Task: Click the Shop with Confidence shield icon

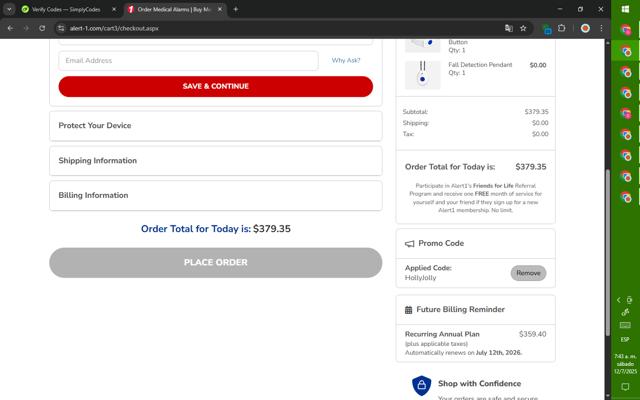Action: (422, 385)
